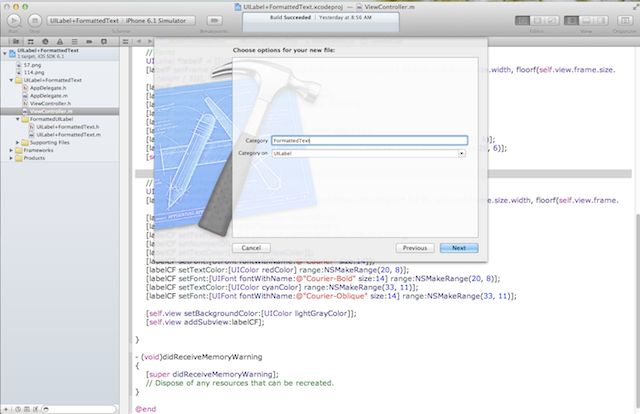
Task: Show the Project navigator folder icon
Action: tap(16, 42)
